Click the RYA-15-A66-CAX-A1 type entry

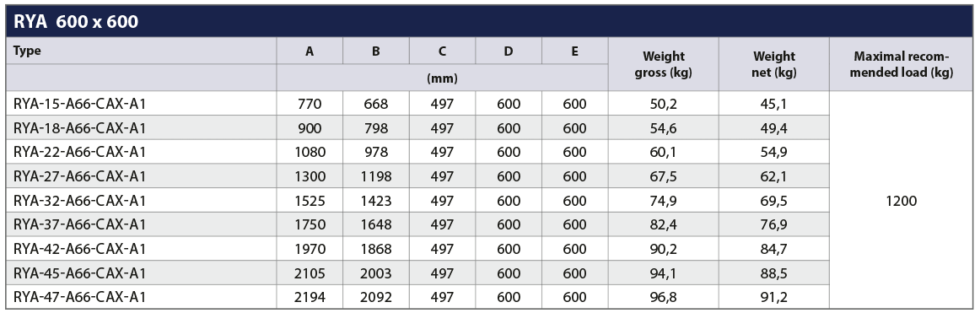point(79,104)
